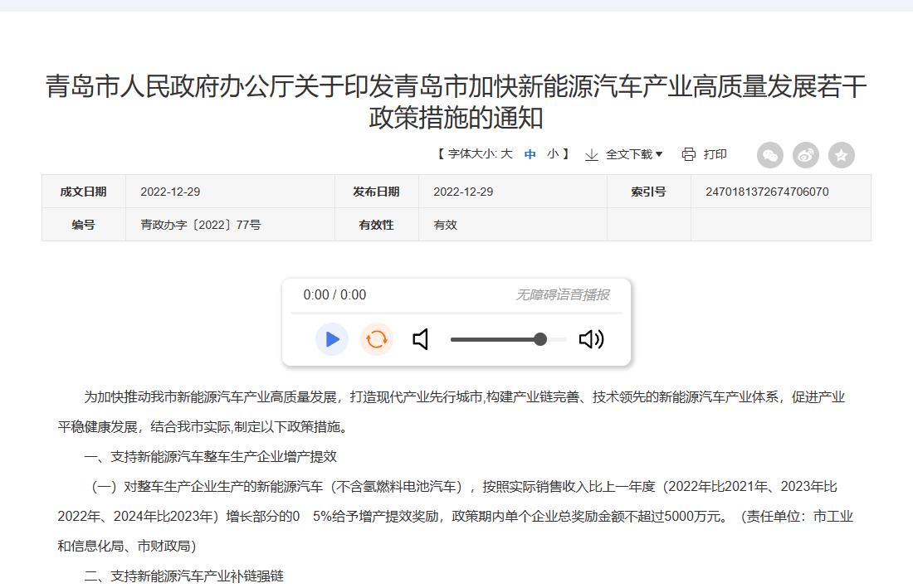Screen dimensions: 913x588
Task: Share the article via Weibo icon
Action: coord(806,155)
